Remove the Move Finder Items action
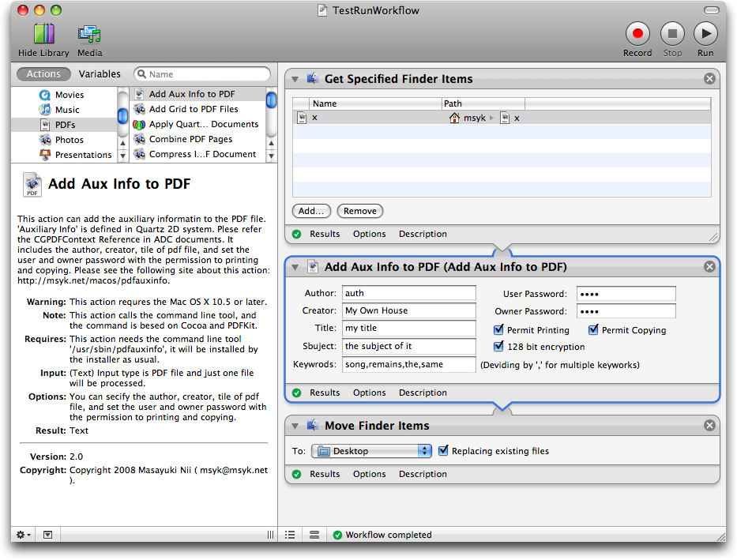 pos(709,426)
